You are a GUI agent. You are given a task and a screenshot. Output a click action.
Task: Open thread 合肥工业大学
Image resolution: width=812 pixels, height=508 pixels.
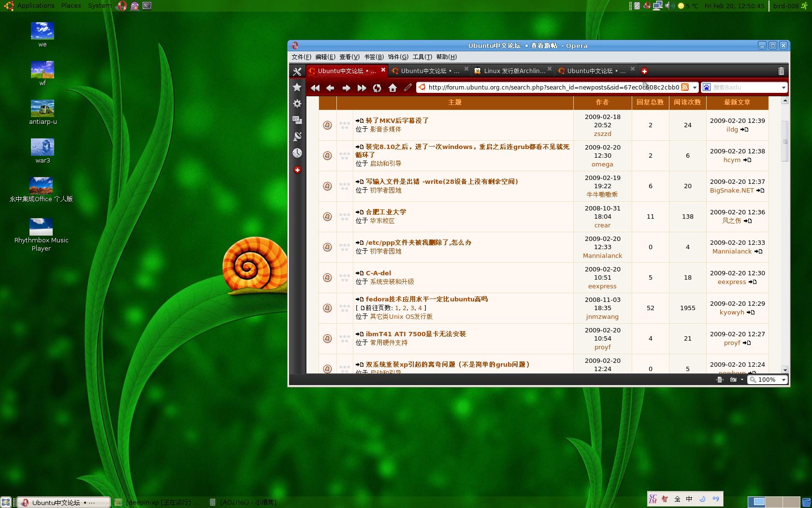click(x=386, y=212)
